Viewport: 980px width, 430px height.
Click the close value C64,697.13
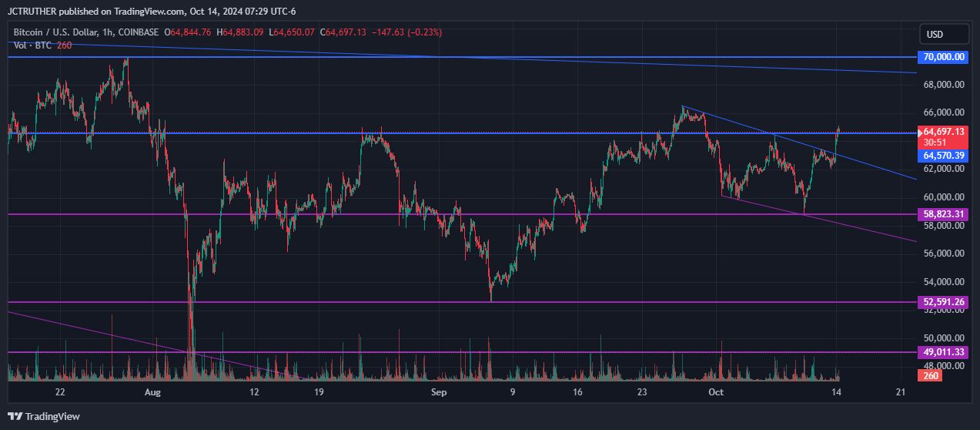[343, 32]
